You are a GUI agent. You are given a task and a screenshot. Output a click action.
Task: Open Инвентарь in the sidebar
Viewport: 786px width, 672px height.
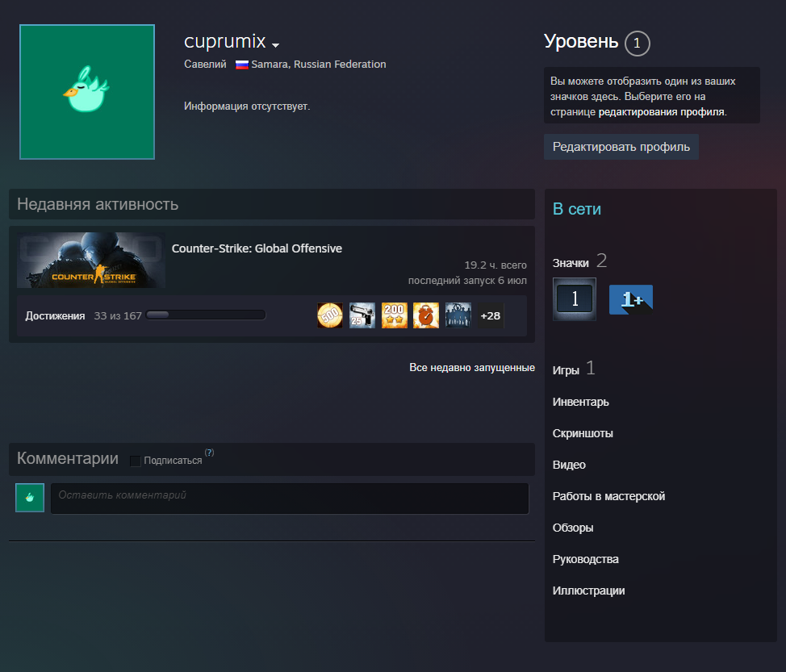click(581, 402)
